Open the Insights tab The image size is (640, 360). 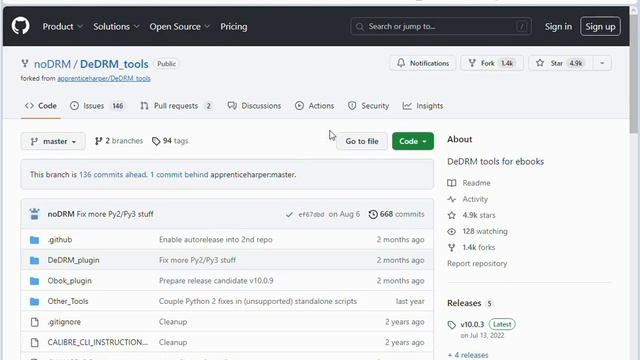(423, 106)
